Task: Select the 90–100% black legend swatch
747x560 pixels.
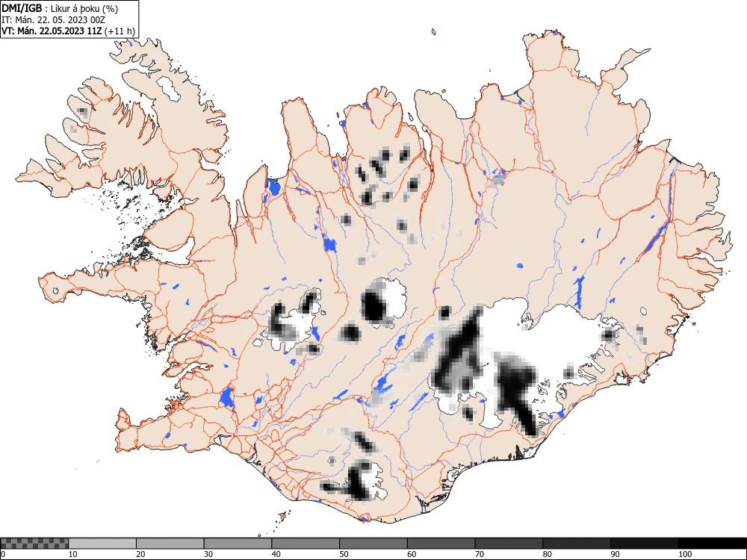Action: coord(644,544)
